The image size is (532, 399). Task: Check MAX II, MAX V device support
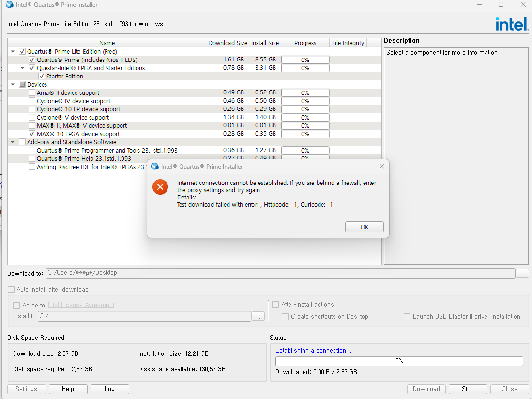point(32,125)
